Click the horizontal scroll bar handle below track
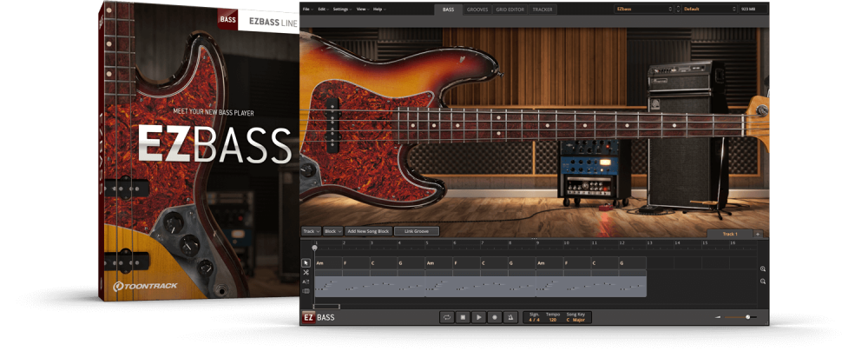This screenshot has height=358, width=868. coord(326,307)
